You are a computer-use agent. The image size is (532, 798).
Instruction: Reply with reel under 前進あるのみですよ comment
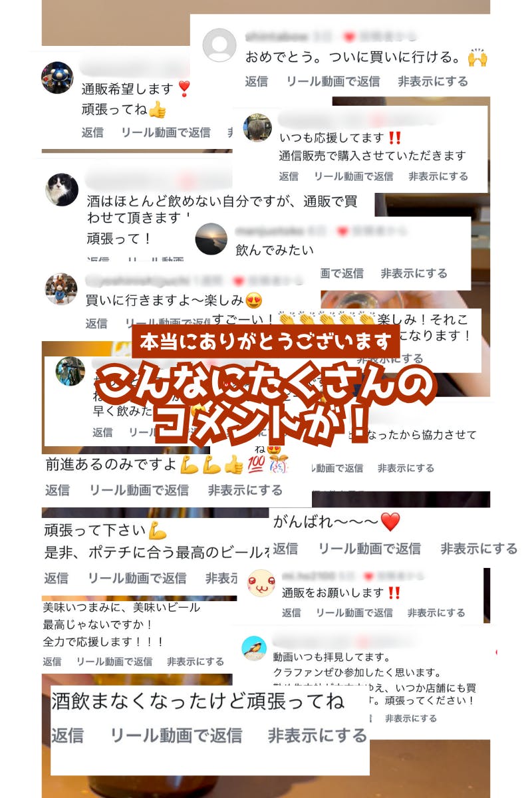[x=139, y=490]
